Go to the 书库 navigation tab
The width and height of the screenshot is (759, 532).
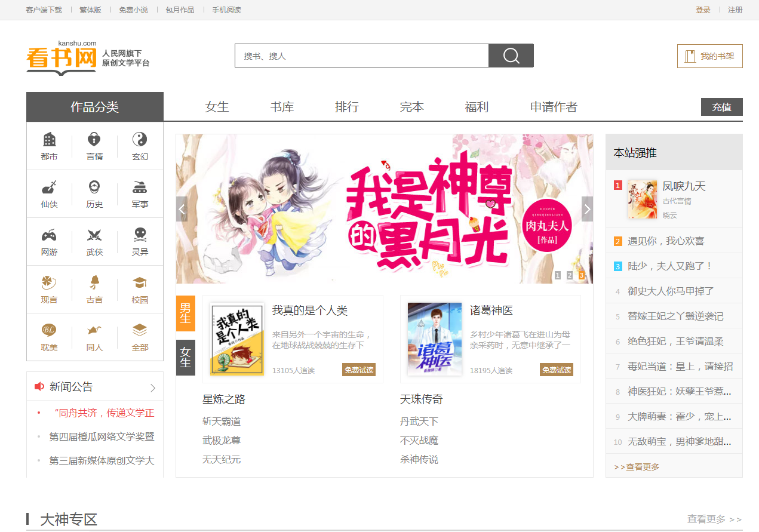point(282,107)
